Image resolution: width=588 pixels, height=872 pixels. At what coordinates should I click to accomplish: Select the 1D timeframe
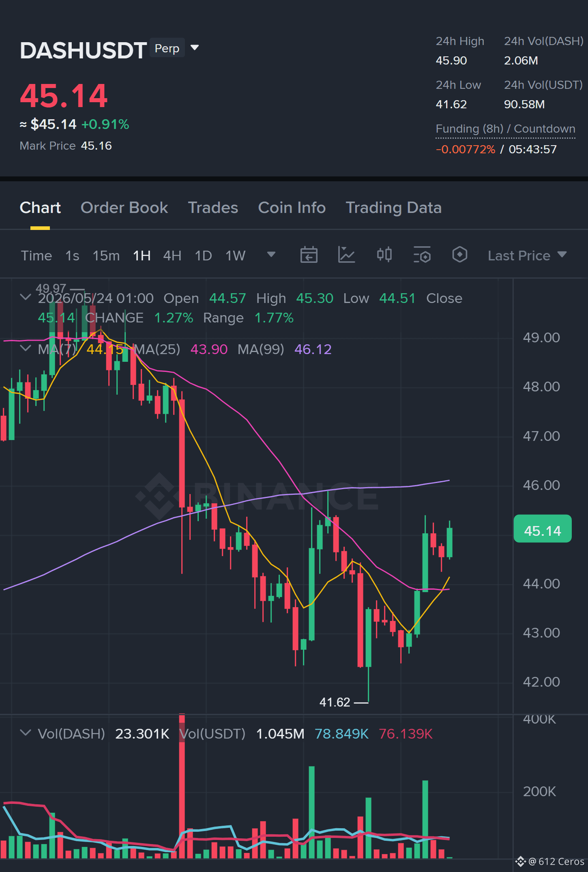204,256
